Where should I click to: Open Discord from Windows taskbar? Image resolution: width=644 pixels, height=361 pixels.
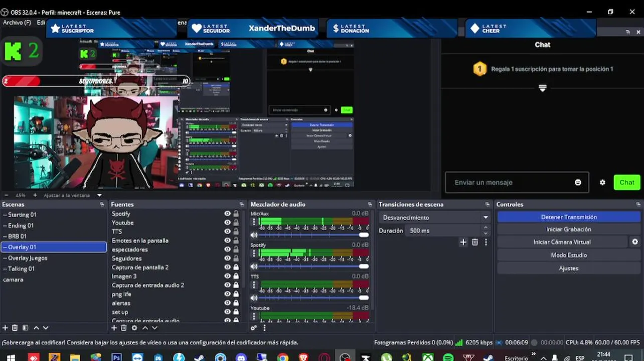tap(241, 357)
